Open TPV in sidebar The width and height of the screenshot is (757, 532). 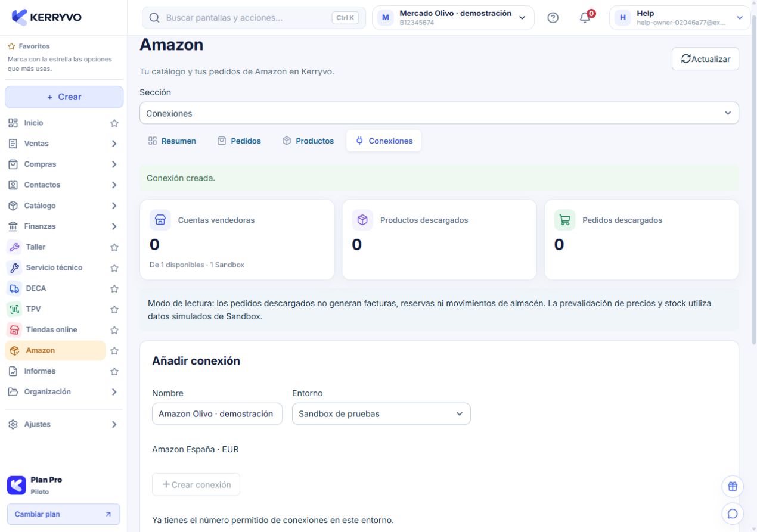pyautogui.click(x=55, y=309)
